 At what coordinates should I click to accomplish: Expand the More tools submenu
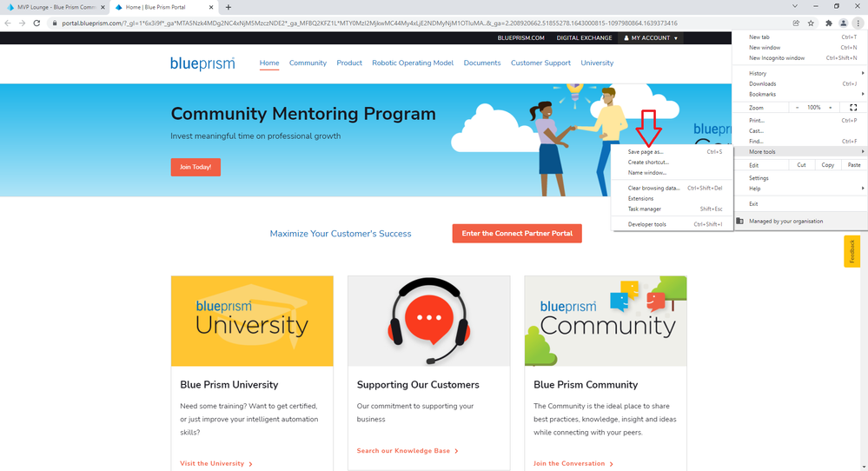click(x=799, y=152)
